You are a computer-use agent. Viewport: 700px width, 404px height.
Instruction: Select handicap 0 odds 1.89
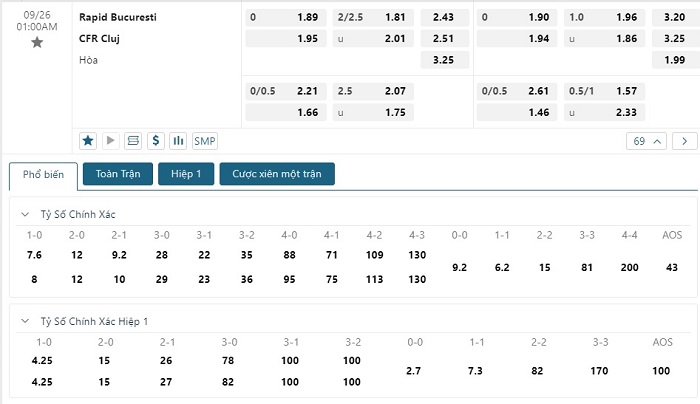click(286, 17)
